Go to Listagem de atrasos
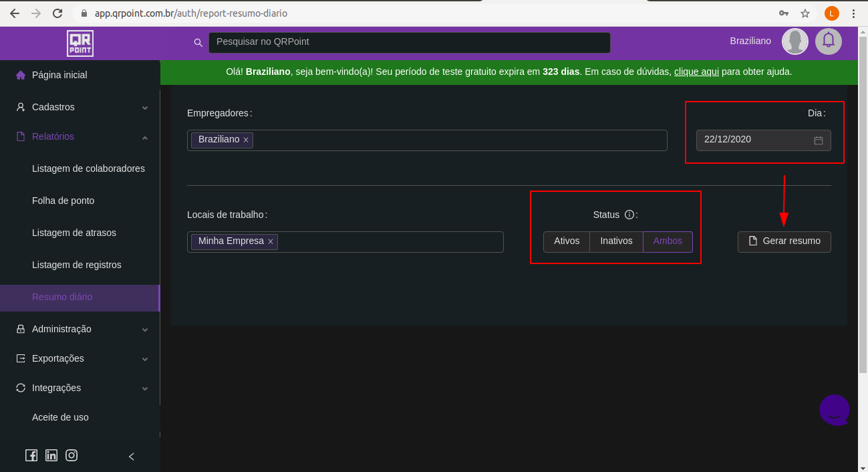The height and width of the screenshot is (472, 868). (x=74, y=233)
